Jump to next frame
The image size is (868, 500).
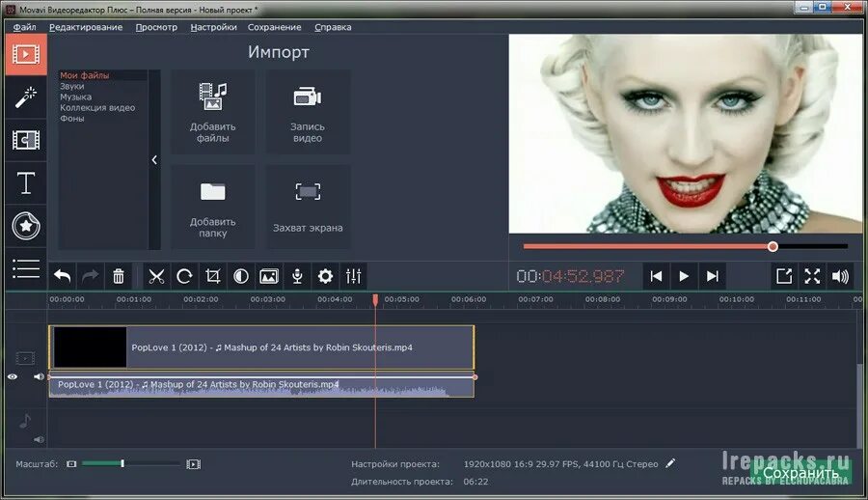pos(713,276)
